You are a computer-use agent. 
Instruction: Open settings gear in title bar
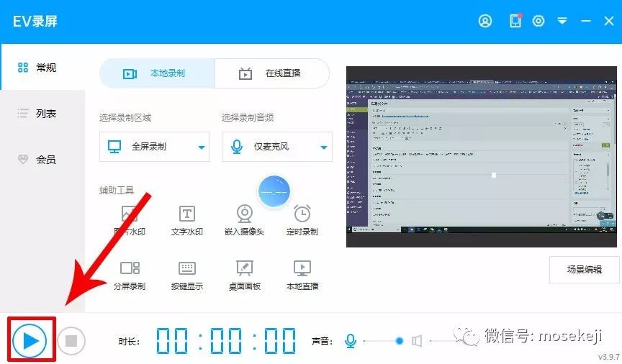[538, 21]
